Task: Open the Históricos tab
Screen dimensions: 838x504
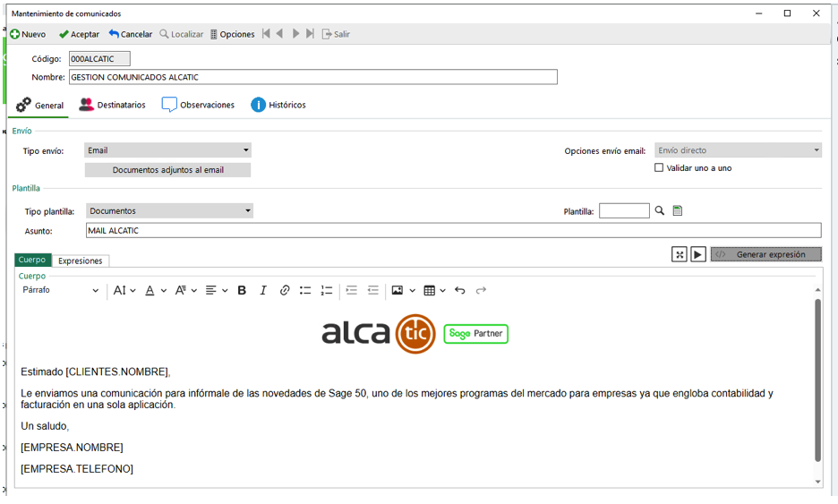Action: click(x=278, y=105)
